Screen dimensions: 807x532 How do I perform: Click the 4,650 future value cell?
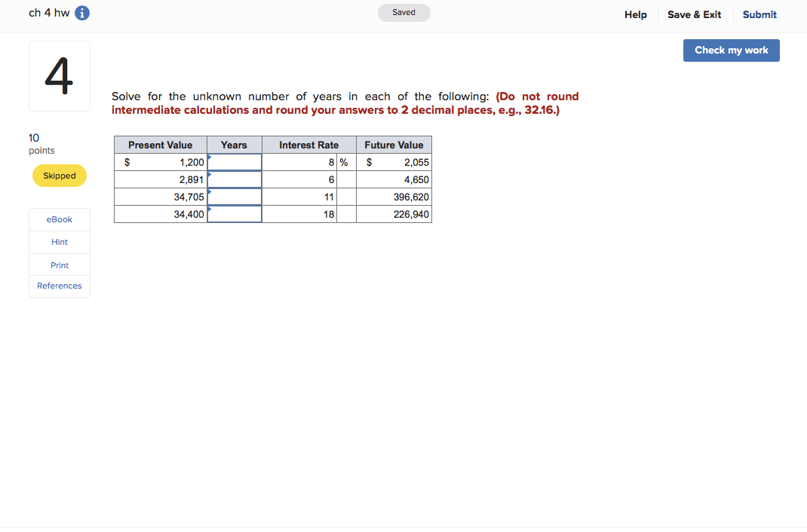(x=394, y=180)
